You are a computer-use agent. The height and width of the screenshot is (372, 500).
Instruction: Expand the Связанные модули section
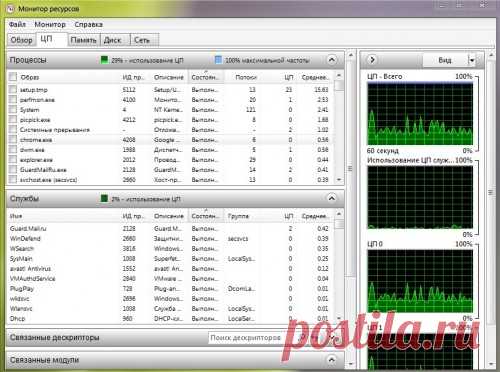(332, 360)
